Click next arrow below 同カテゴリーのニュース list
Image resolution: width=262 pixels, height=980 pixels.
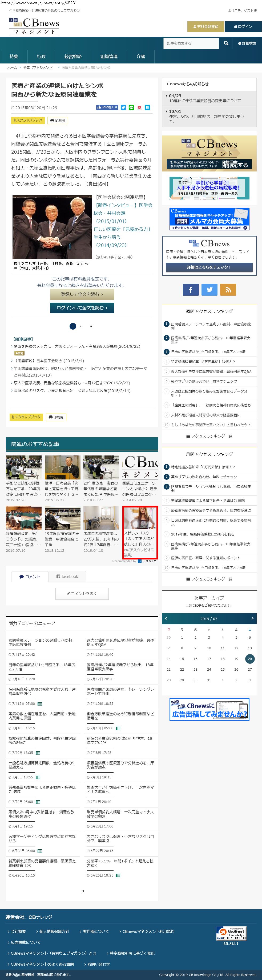pos(83,891)
